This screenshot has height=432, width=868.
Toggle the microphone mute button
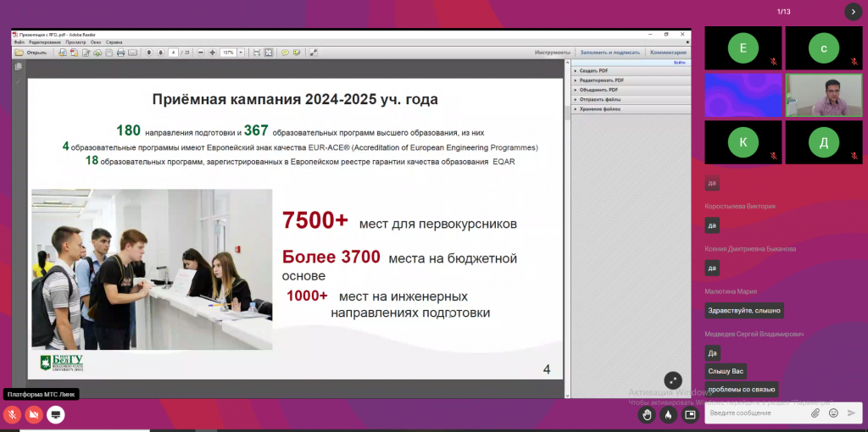click(x=12, y=414)
